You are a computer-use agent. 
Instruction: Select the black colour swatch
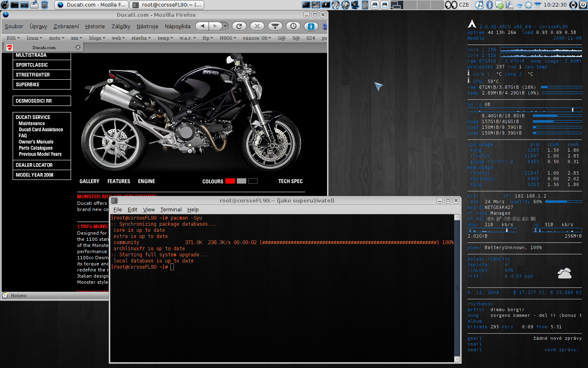[253, 181]
